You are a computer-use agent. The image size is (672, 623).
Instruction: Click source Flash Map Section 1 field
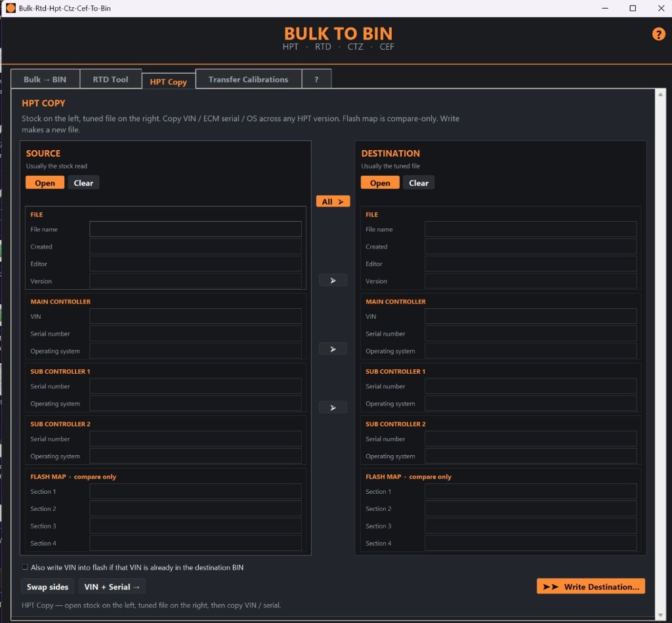coord(196,492)
